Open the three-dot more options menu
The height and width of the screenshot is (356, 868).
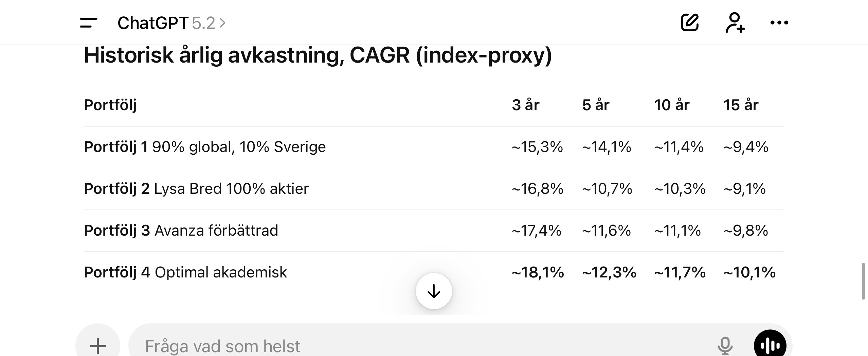(779, 23)
